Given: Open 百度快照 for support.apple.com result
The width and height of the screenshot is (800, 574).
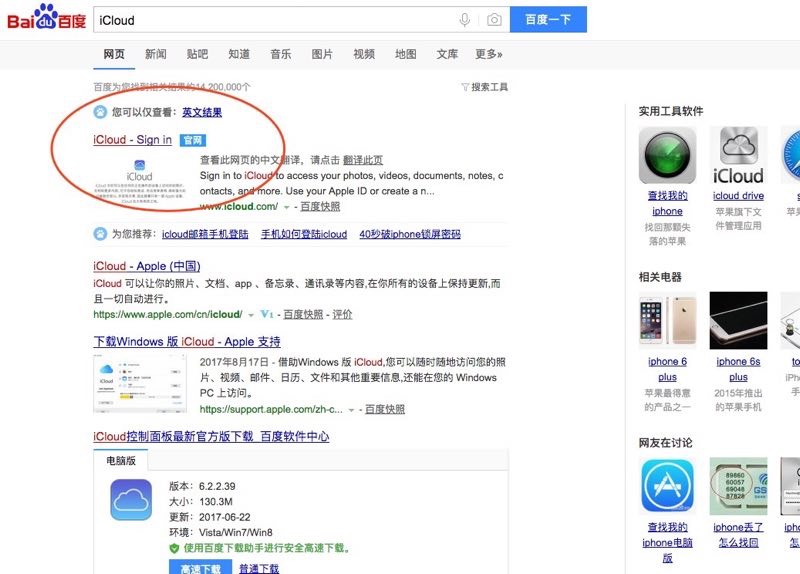Looking at the screenshot, I should point(385,409).
